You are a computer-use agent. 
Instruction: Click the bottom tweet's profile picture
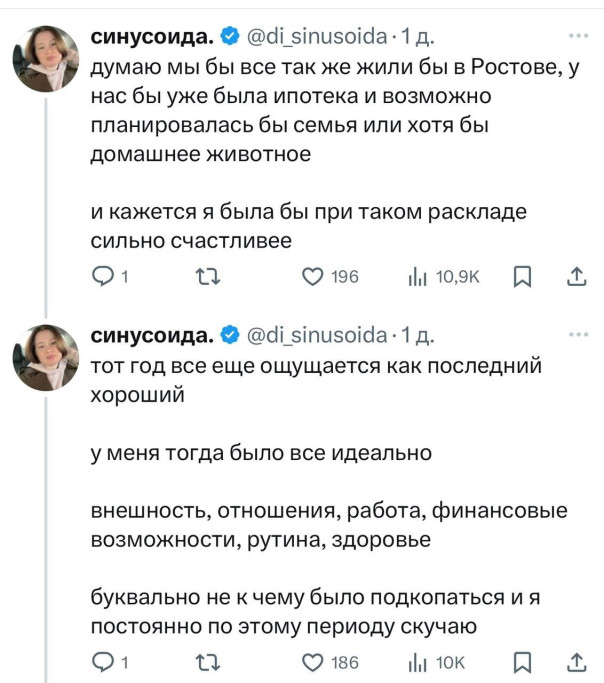[x=46, y=357]
